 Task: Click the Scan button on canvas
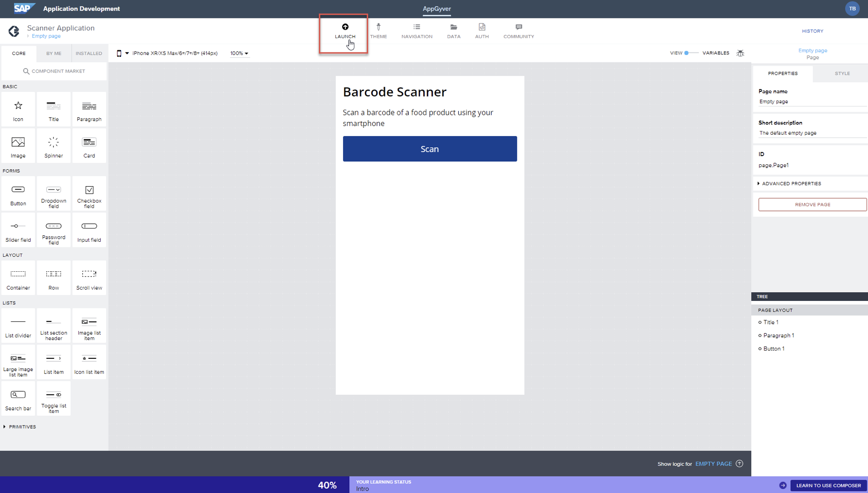tap(430, 149)
